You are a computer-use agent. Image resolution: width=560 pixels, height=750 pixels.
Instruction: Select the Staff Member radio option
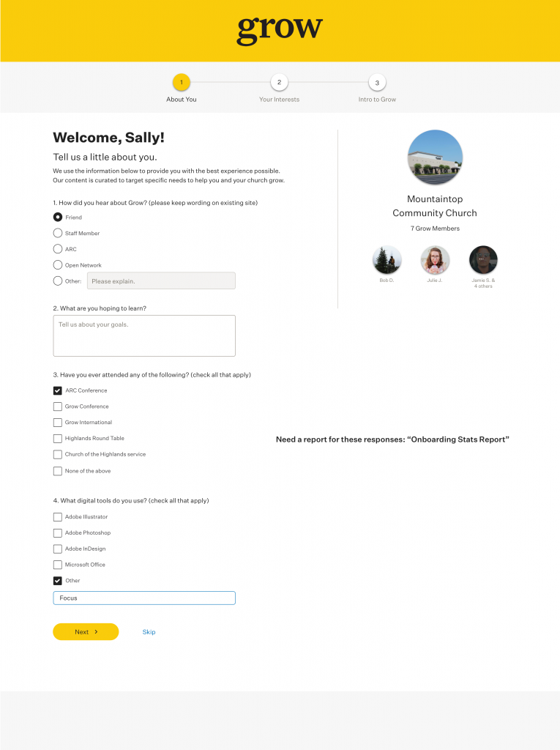tap(58, 233)
